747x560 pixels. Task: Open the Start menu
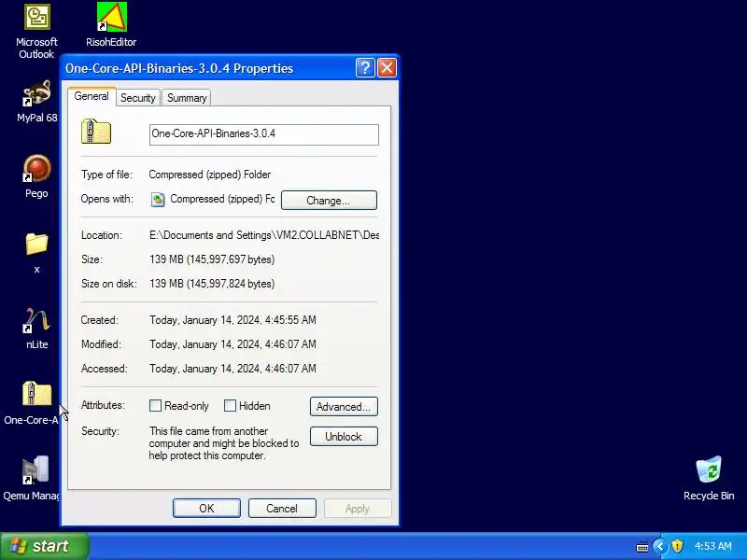click(x=44, y=546)
